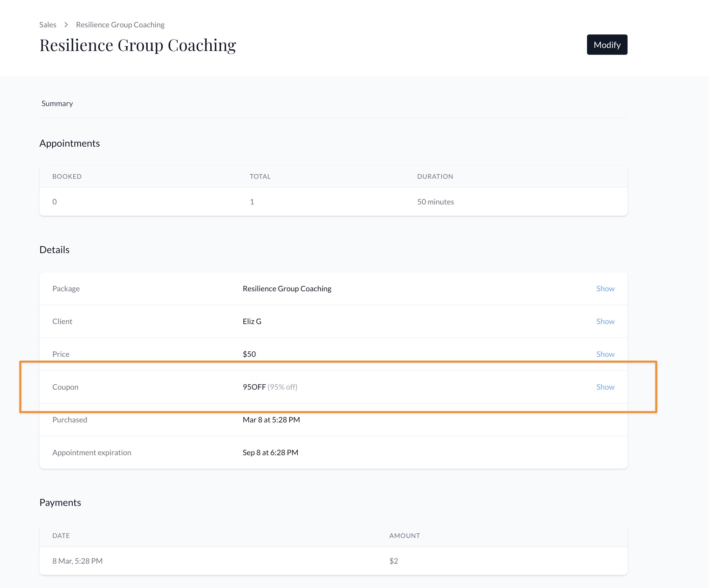709x588 pixels.
Task: Click the DURATION column header
Action: (435, 176)
